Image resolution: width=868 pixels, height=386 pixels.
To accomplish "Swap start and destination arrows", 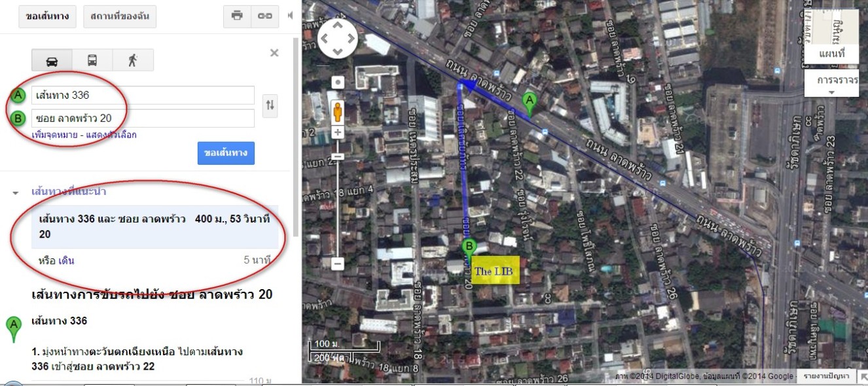I will tap(270, 105).
